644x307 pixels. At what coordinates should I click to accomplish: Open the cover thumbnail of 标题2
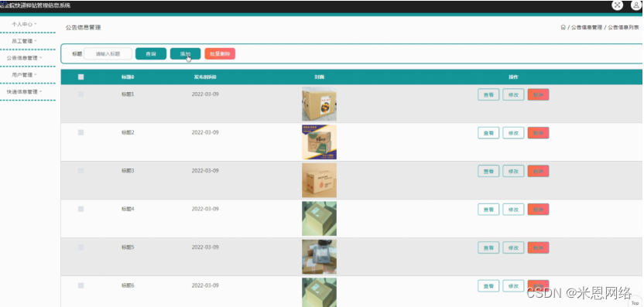[319, 142]
